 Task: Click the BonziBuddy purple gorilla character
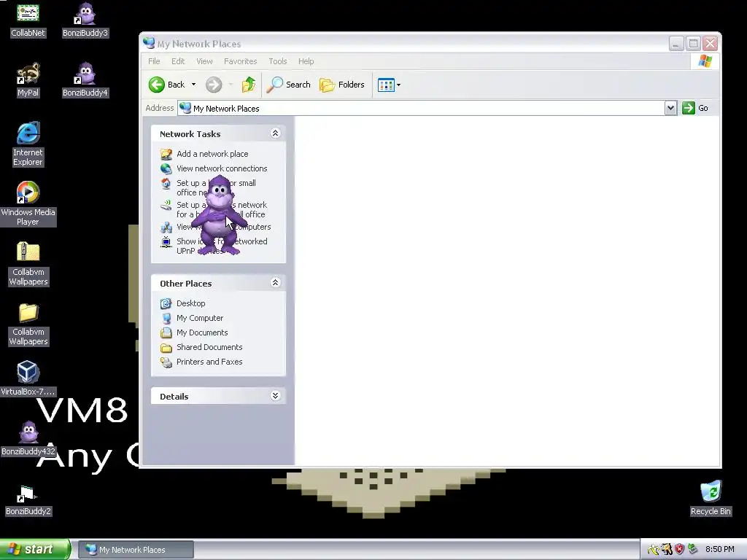(x=219, y=214)
